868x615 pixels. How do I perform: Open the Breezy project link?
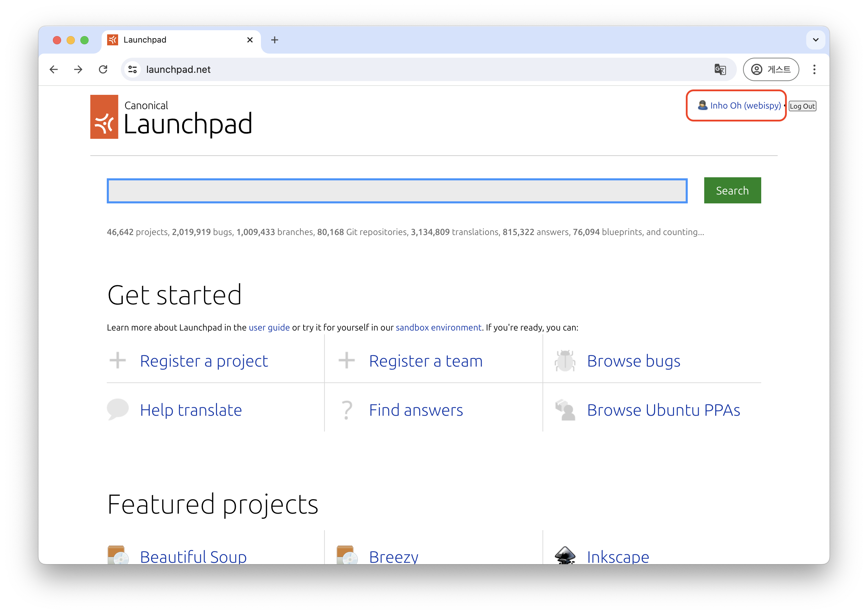tap(393, 556)
